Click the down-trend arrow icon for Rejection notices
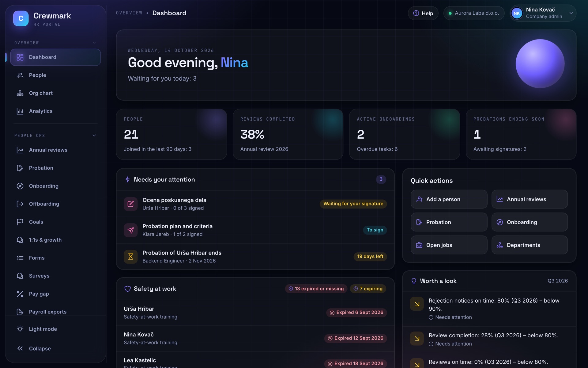 417,304
